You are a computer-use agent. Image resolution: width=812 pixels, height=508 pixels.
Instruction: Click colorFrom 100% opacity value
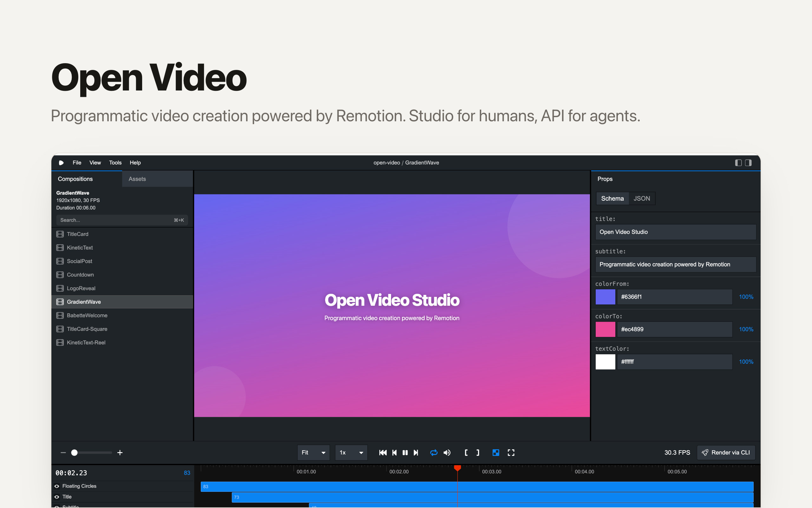tap(746, 297)
